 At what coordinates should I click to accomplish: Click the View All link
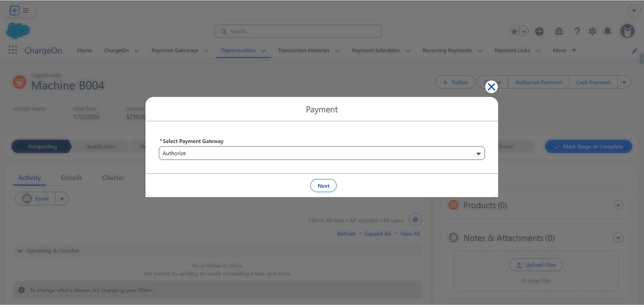click(410, 234)
